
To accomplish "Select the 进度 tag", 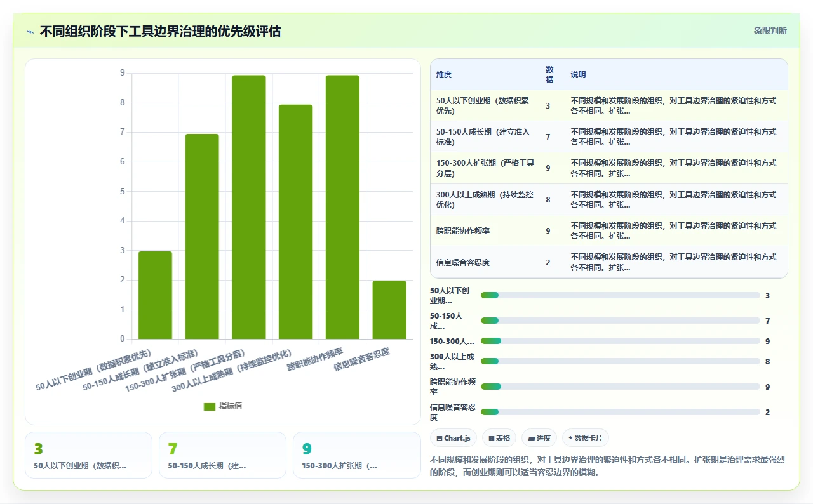I will coord(539,438).
